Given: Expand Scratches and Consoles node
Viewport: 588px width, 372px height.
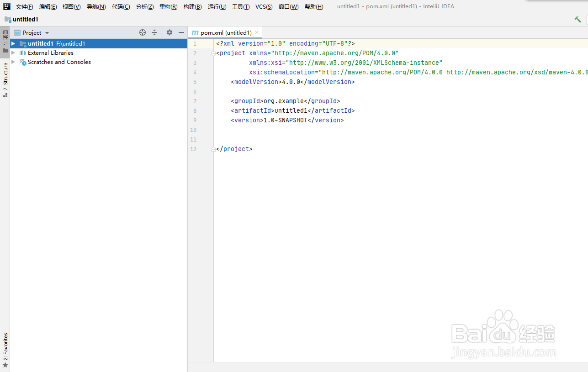Looking at the screenshot, I should (13, 62).
